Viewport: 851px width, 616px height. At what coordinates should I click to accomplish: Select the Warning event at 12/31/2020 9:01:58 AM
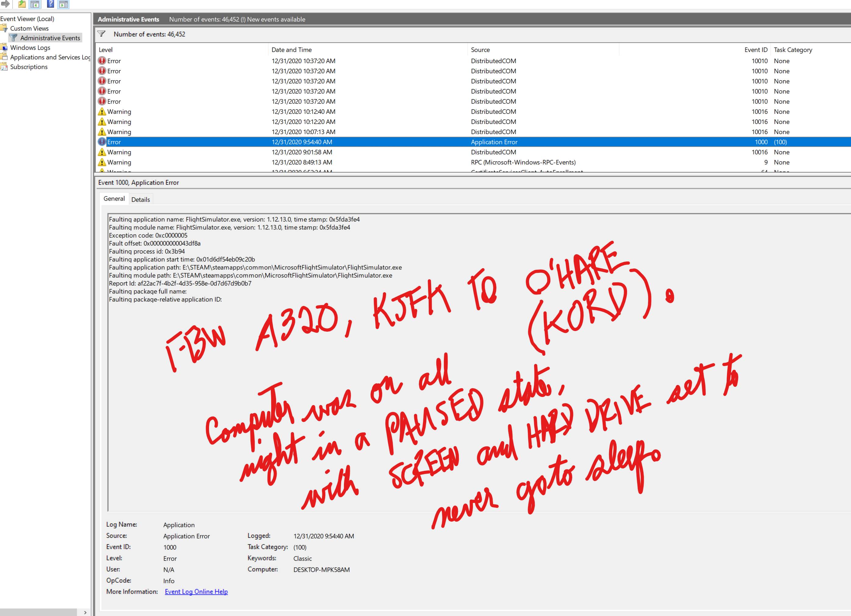[473, 152]
